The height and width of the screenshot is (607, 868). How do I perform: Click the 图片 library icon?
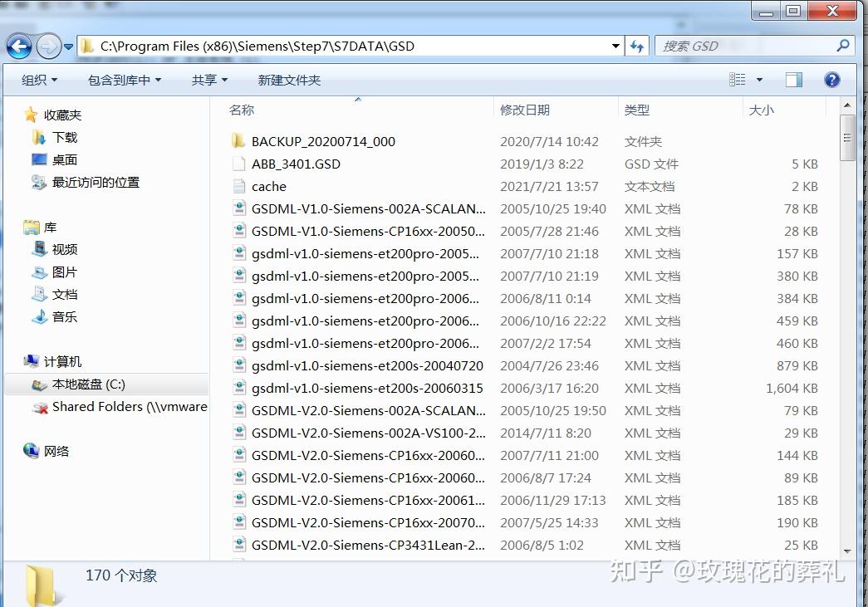pyautogui.click(x=39, y=272)
